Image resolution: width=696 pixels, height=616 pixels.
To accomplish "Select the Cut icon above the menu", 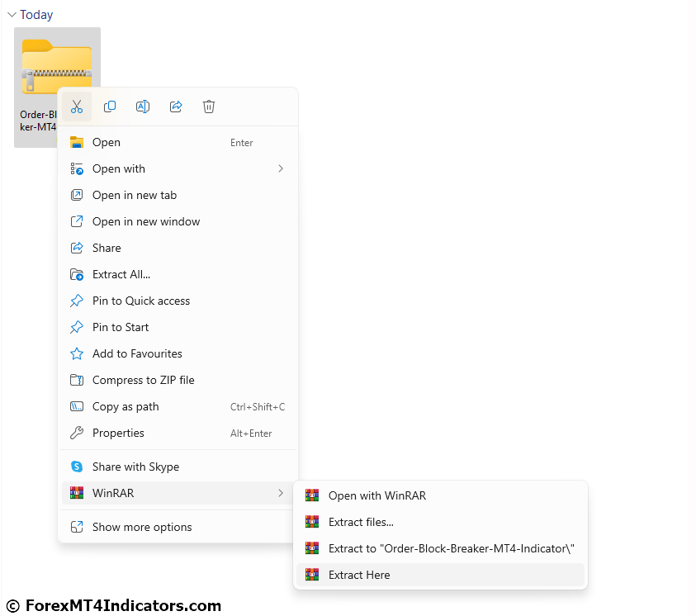I will tap(77, 106).
